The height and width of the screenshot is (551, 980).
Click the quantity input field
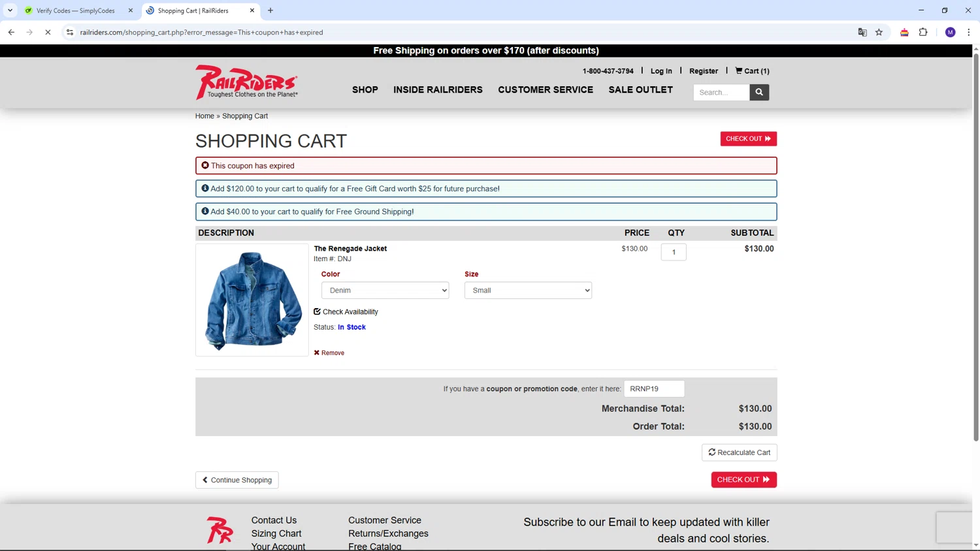click(674, 252)
